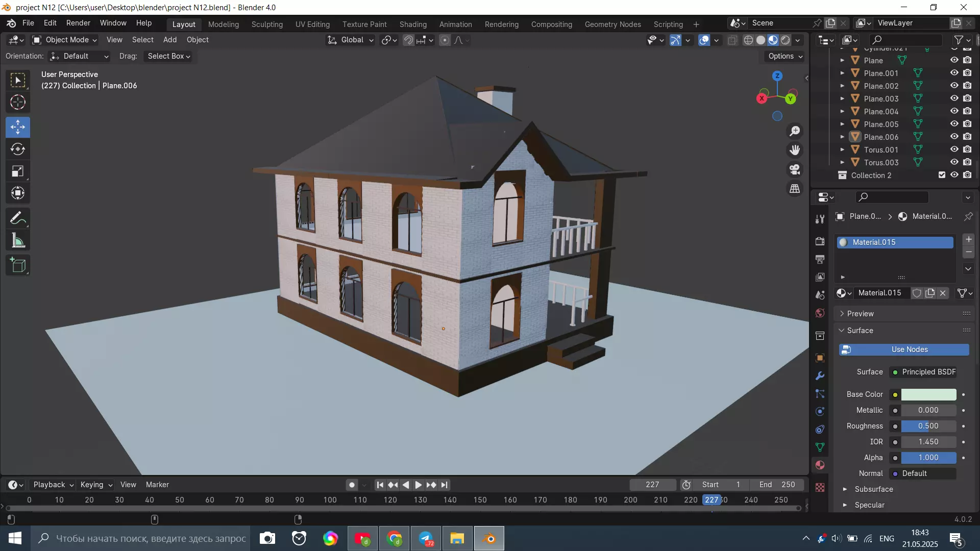Image resolution: width=980 pixels, height=551 pixels.
Task: Select the Transform tool
Action: (x=18, y=193)
